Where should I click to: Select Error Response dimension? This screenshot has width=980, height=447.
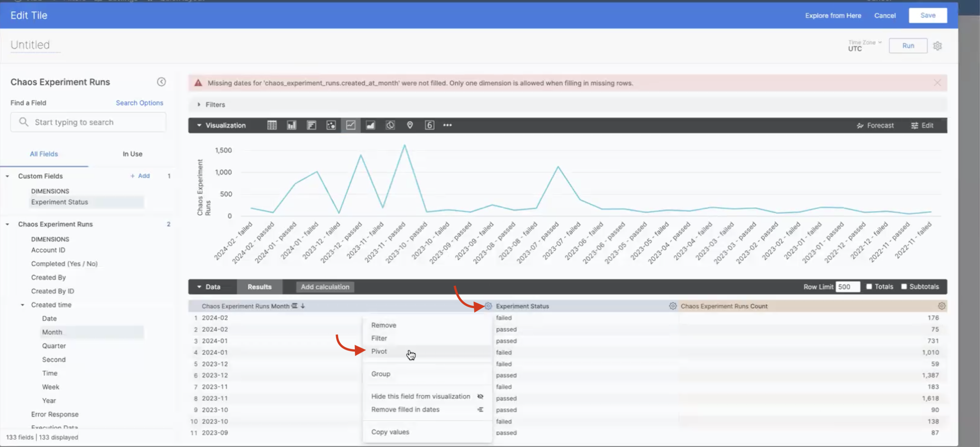pos(55,414)
